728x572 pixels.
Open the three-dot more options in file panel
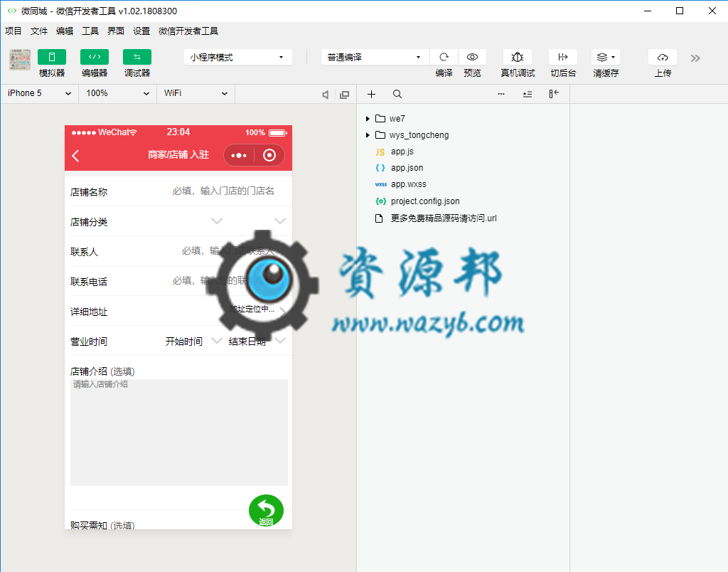point(501,94)
